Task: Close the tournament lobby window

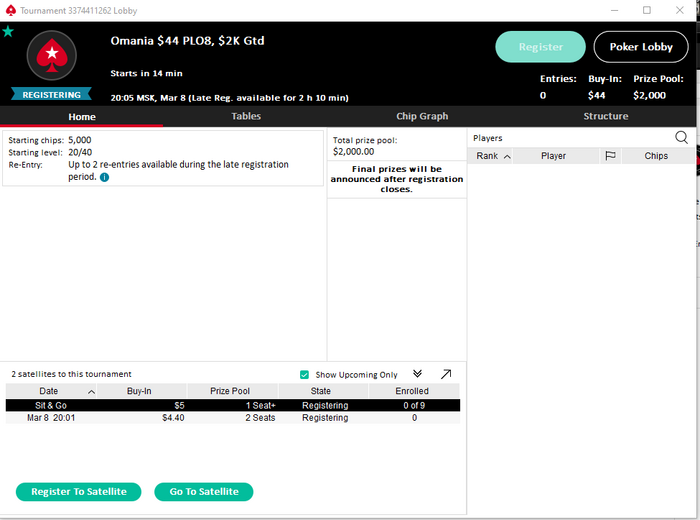Action: pos(679,10)
